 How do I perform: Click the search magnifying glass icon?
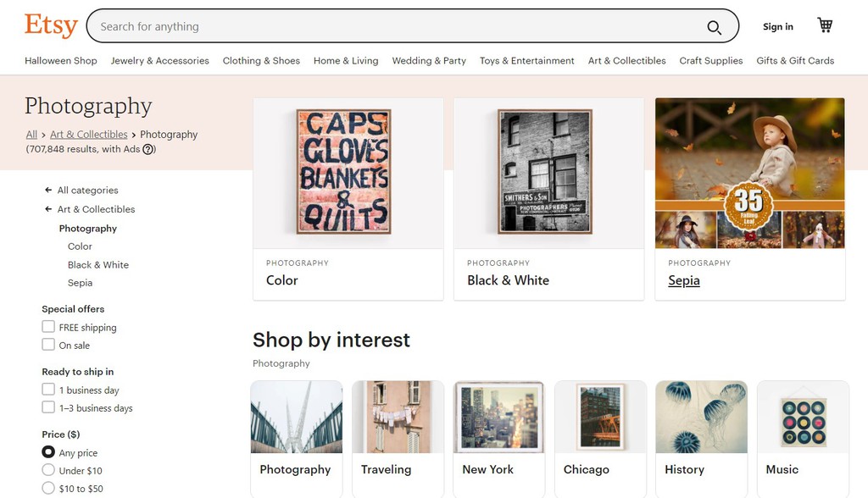(x=715, y=26)
